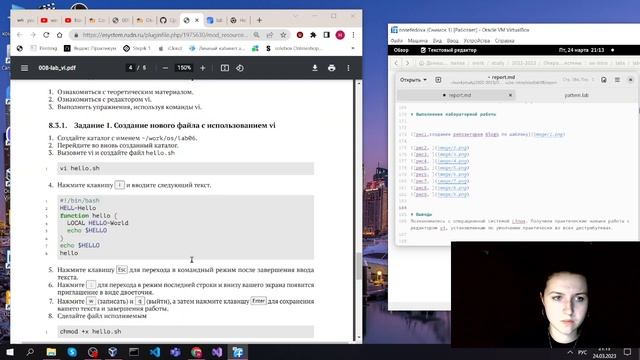Screen dimensions: 640x360
Task: Open Chrome profile avatar menu
Action: [340, 35]
